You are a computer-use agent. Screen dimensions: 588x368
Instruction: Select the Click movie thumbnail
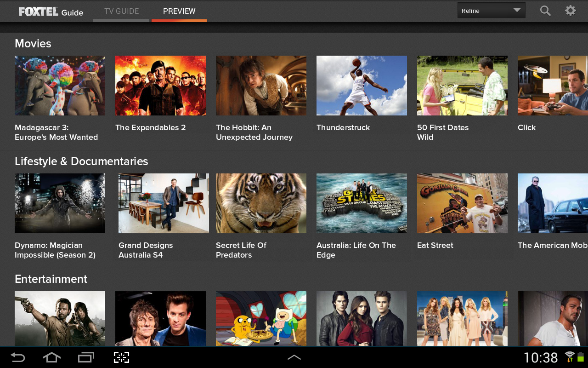pyautogui.click(x=553, y=86)
